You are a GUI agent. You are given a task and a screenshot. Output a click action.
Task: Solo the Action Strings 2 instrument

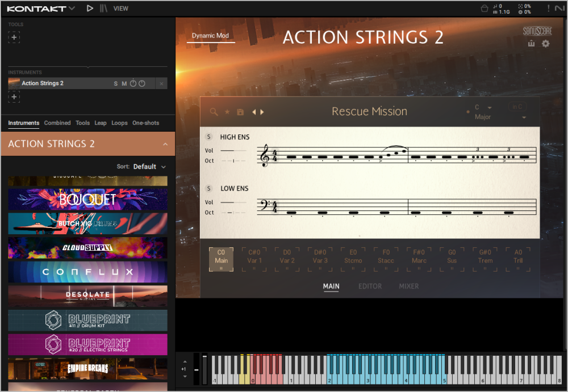(x=115, y=83)
